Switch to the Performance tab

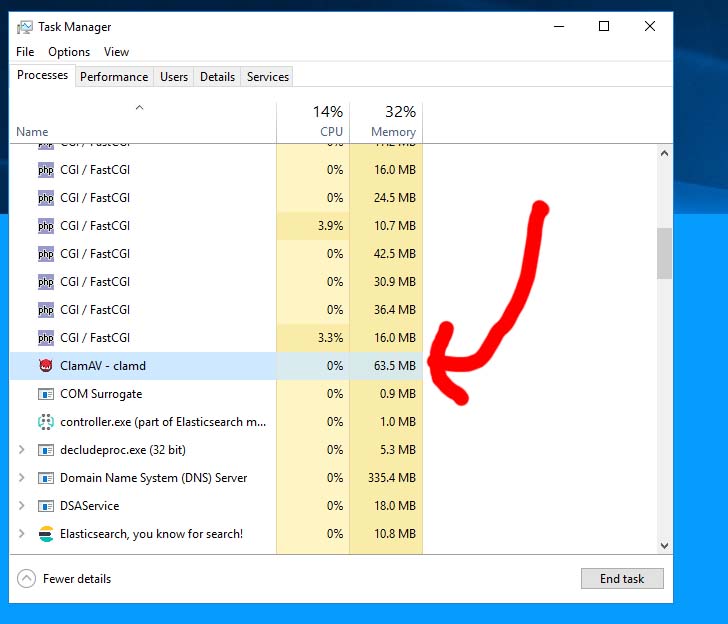[114, 77]
